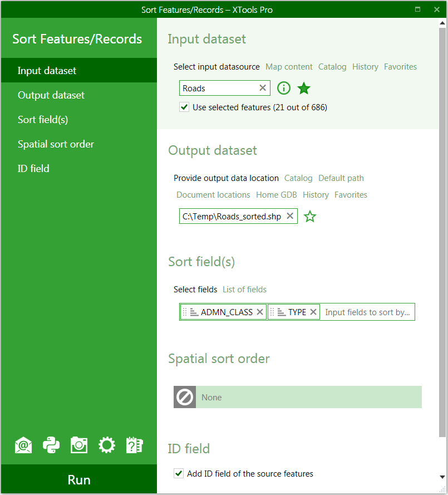This screenshot has height=495, width=448.
Task: Open the None spatial sort order selector
Action: pyautogui.click(x=298, y=397)
